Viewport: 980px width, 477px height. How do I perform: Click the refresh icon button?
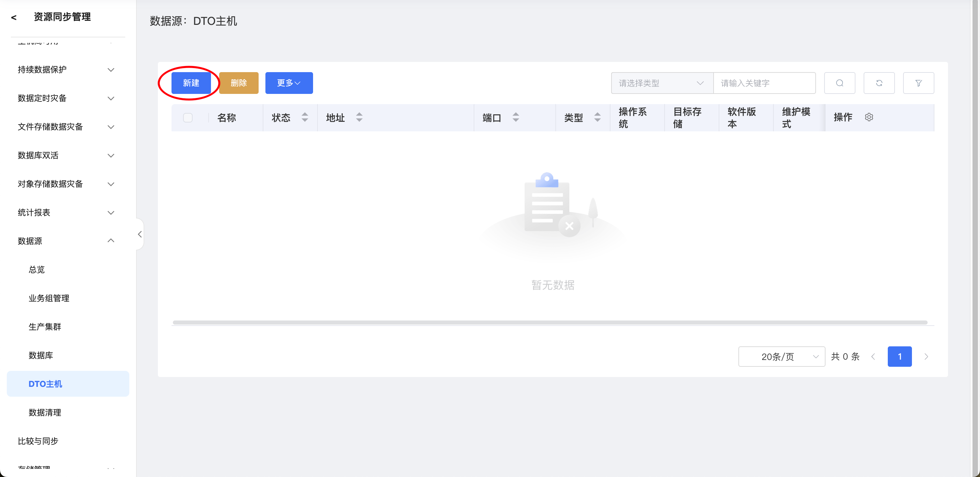879,83
